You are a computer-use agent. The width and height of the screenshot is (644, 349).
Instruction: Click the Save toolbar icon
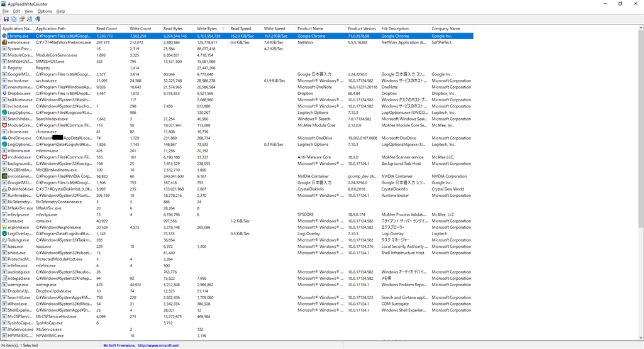(6, 19)
